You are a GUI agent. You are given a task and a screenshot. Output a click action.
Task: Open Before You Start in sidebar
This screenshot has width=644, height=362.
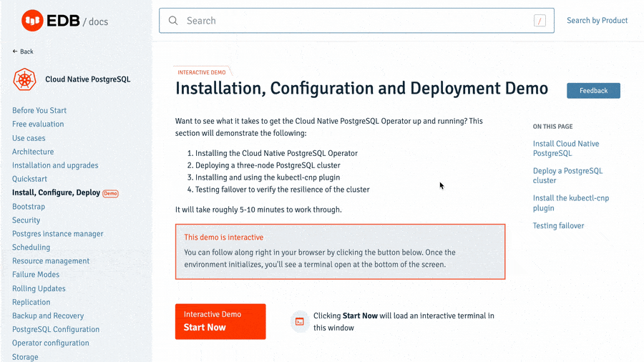(39, 110)
